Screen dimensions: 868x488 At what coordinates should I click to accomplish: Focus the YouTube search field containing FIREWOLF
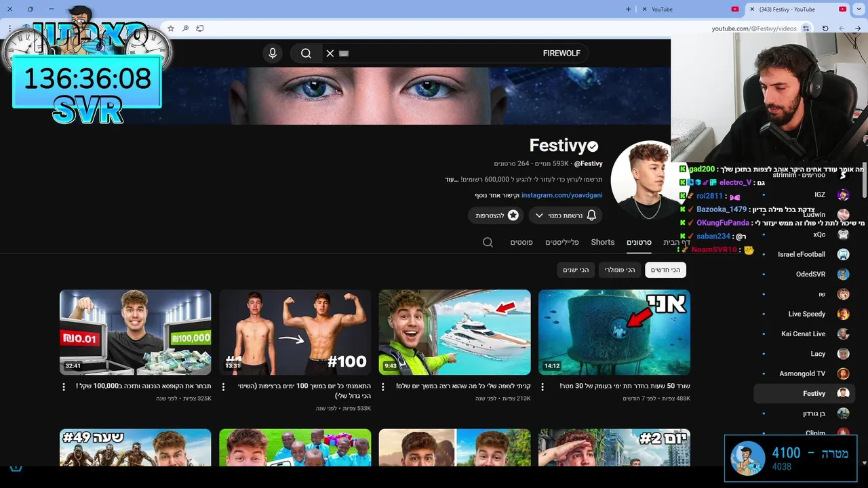pos(454,54)
